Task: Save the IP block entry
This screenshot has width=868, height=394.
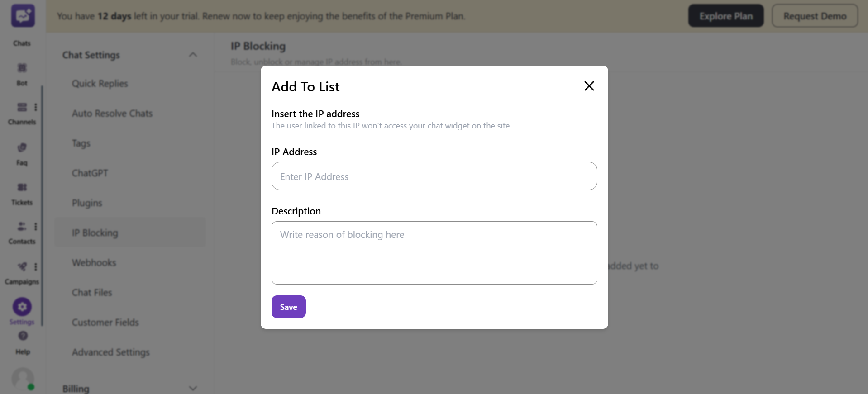Action: tap(288, 306)
